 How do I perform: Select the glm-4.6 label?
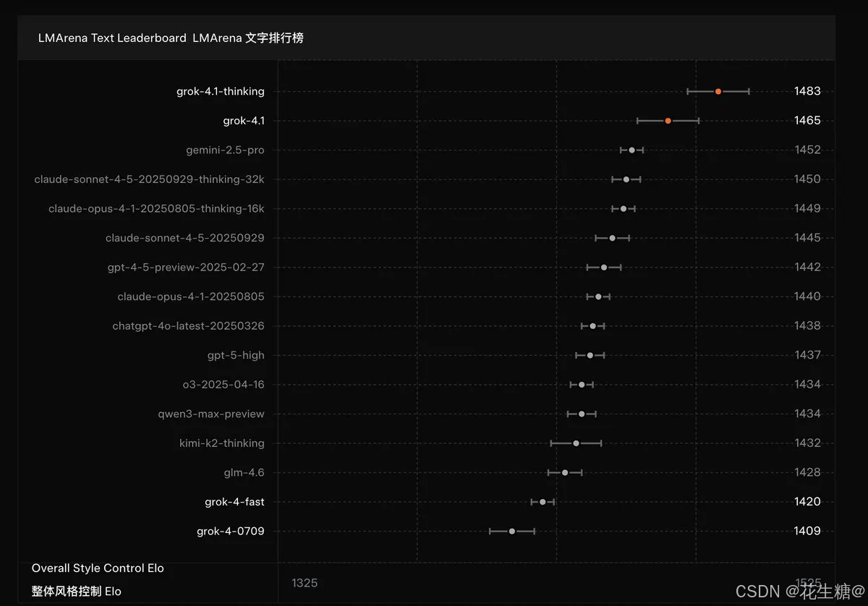pyautogui.click(x=244, y=473)
